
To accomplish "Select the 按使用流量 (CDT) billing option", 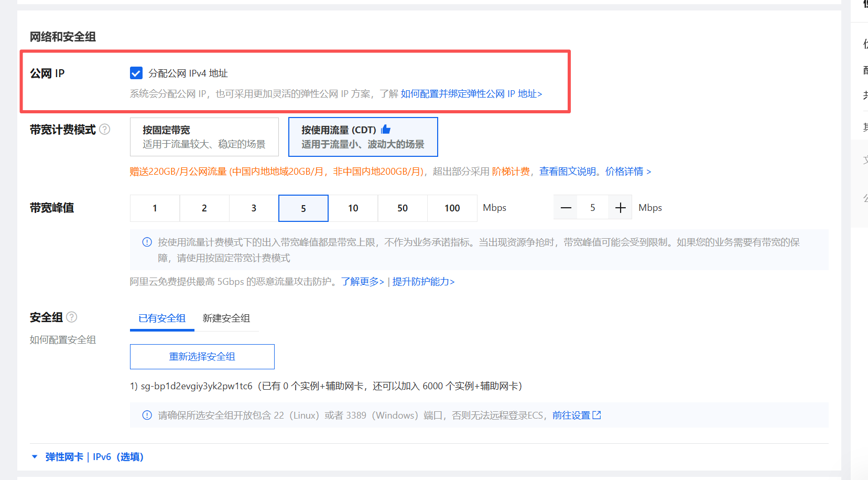I will tap(363, 137).
